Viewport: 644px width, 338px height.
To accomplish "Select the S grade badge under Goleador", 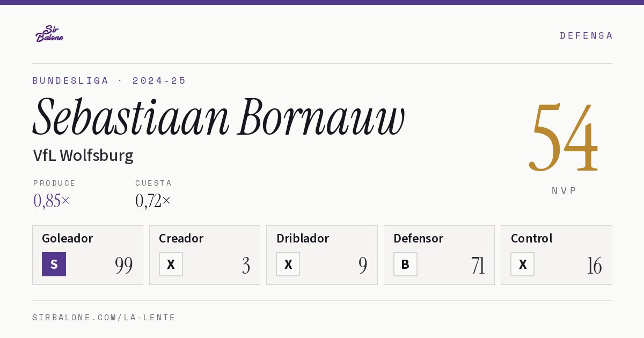I will pos(54,264).
